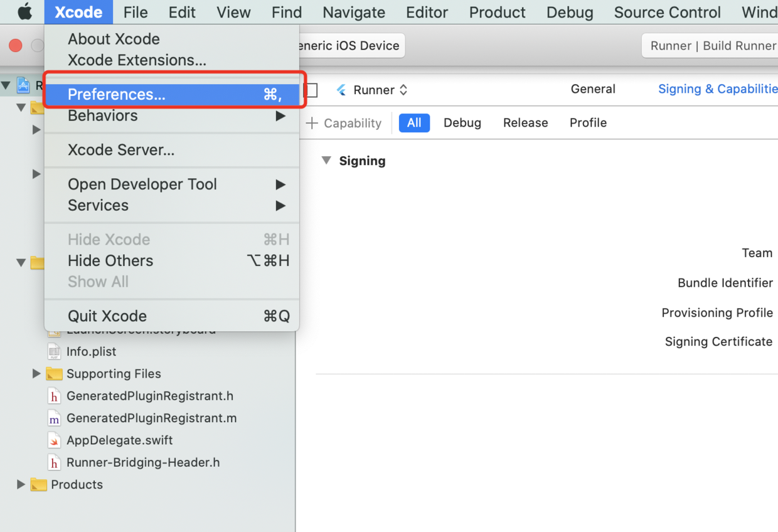Open the Product menu
The image size is (778, 532).
(x=498, y=12)
